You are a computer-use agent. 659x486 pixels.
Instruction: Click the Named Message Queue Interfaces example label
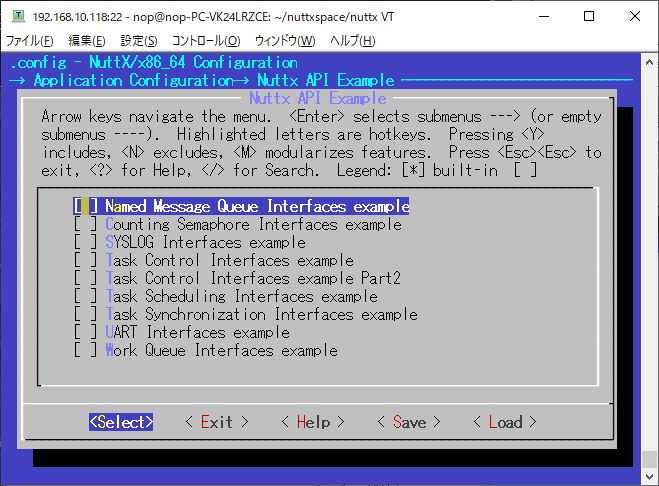pyautogui.click(x=257, y=206)
